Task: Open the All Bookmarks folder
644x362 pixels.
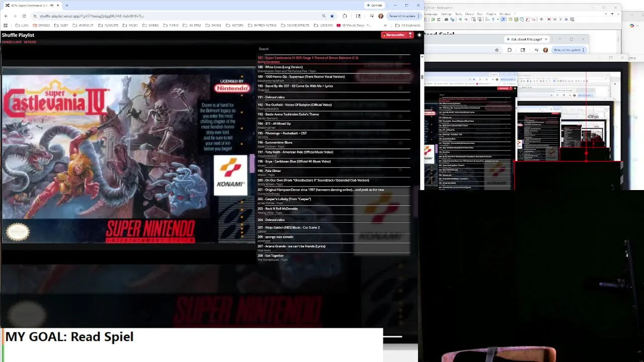Action: [x=408, y=25]
